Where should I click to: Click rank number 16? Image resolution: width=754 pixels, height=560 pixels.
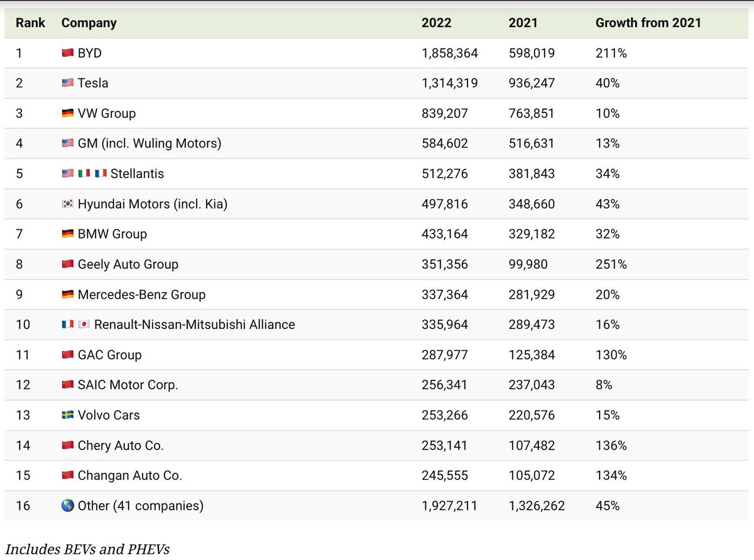[x=23, y=505]
